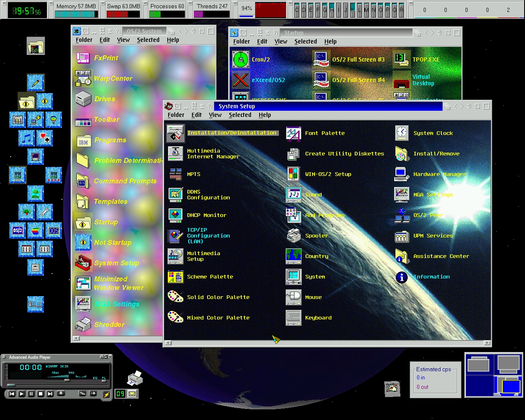The height and width of the screenshot is (420, 525).
Task: Open Drives icon in OS/2 System window
Action: pyautogui.click(x=83, y=99)
